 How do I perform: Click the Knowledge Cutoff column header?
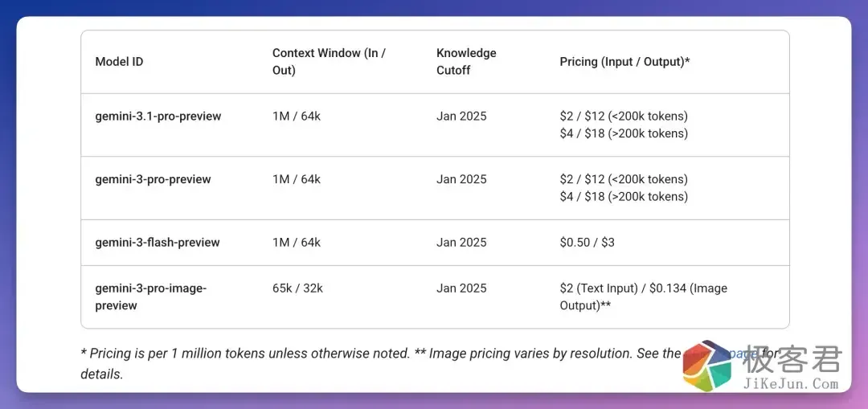pos(466,62)
